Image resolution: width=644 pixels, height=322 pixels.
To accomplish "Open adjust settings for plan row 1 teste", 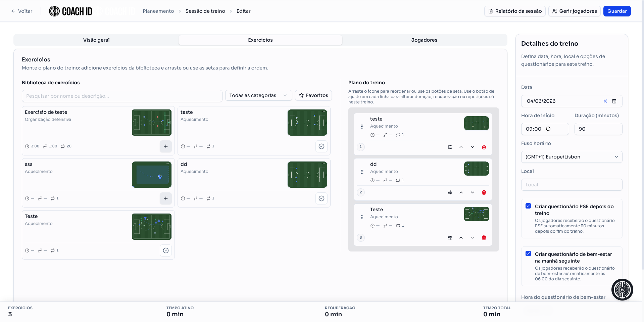I will [x=450, y=147].
